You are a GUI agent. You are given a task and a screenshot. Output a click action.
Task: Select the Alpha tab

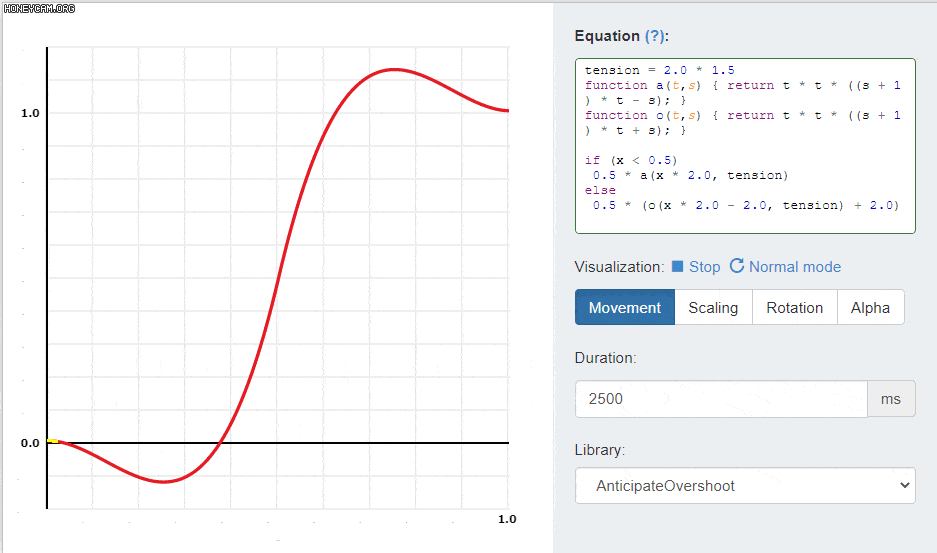[x=870, y=307]
